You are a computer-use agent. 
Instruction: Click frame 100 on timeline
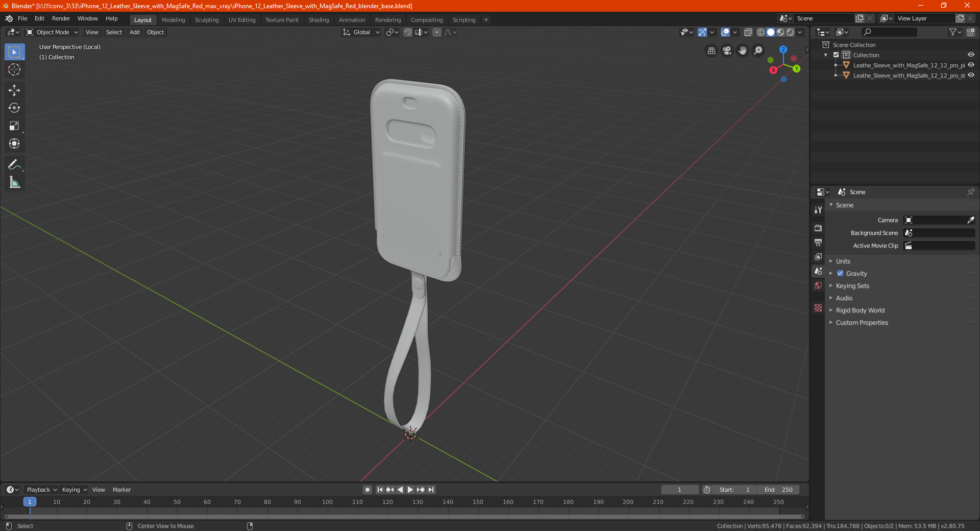point(328,502)
